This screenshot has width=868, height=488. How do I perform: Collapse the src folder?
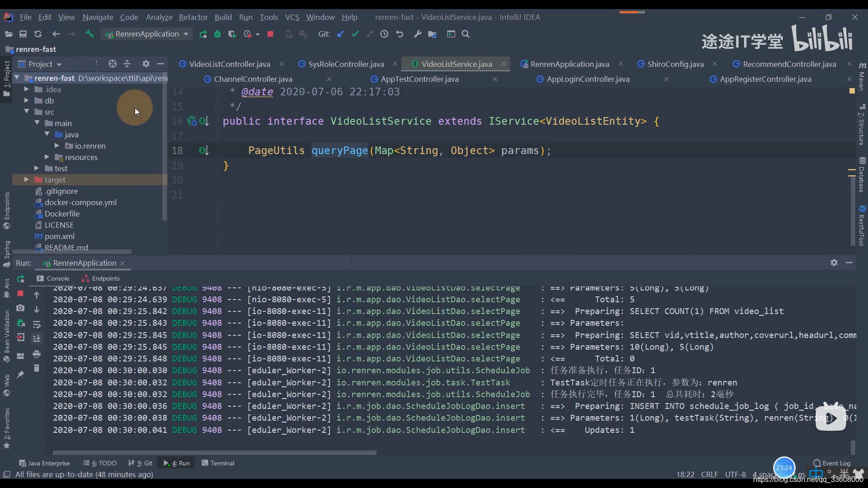(26, 112)
